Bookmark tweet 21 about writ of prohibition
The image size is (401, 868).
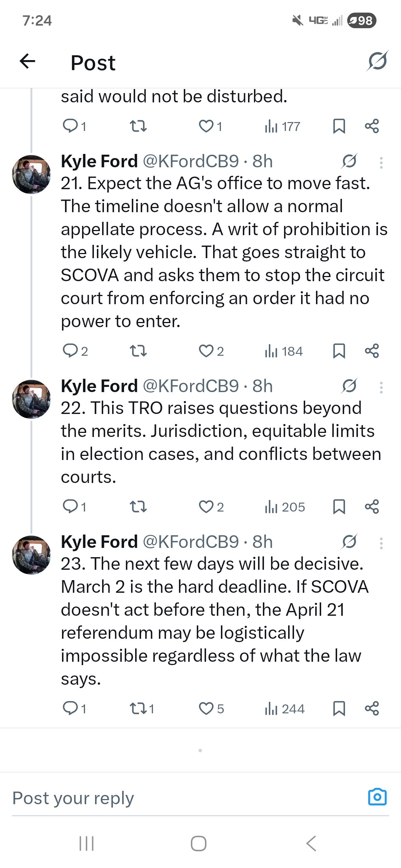coord(339,351)
